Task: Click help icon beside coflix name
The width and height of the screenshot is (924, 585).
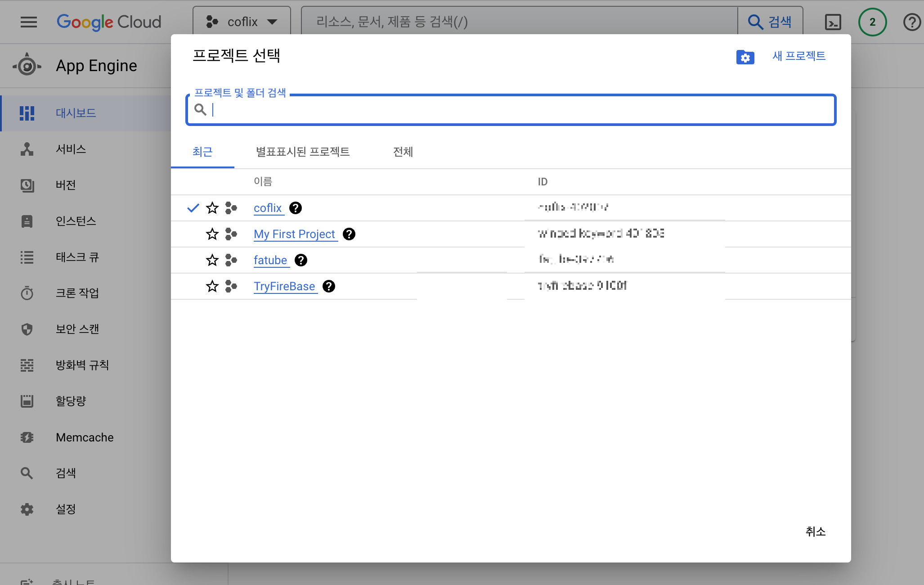Action: point(296,208)
